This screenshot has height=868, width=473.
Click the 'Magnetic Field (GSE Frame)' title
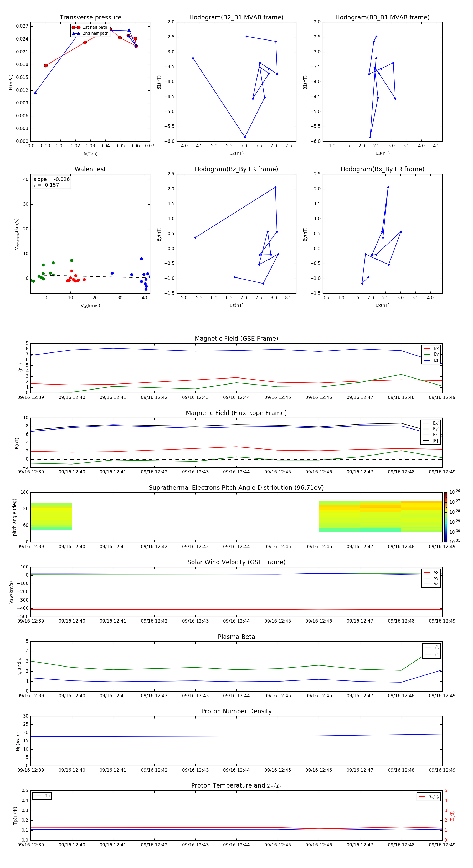point(236,339)
